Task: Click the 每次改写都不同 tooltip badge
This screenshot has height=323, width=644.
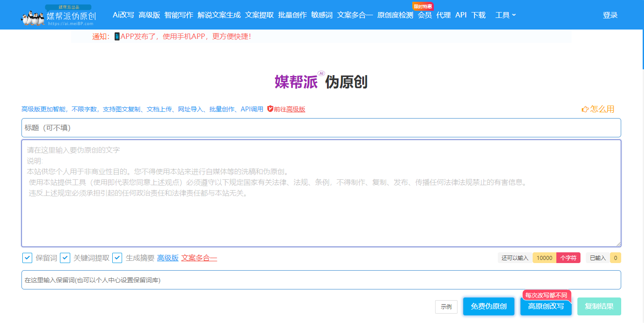Action: tap(547, 295)
